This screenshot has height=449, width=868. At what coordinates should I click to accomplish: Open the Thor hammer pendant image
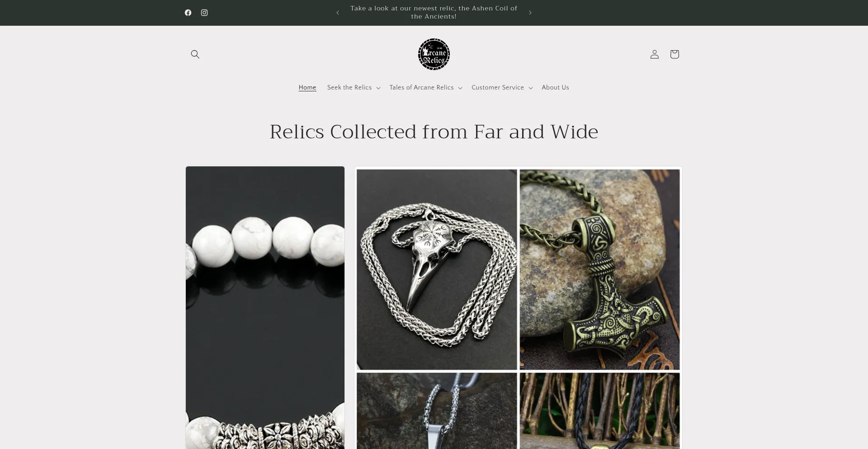click(599, 269)
